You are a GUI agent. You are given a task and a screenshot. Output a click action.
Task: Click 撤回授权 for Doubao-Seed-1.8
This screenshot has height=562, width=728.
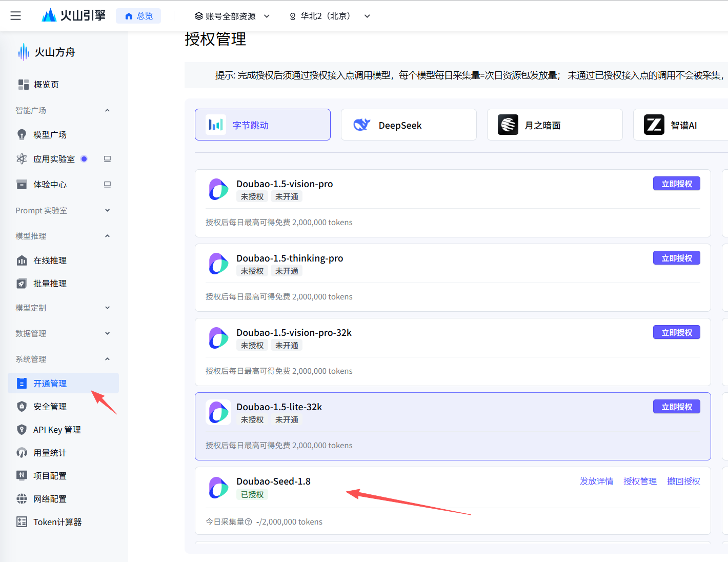point(683,481)
